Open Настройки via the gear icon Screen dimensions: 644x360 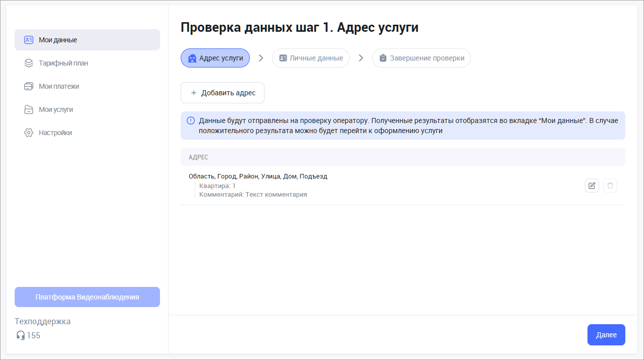(29, 133)
